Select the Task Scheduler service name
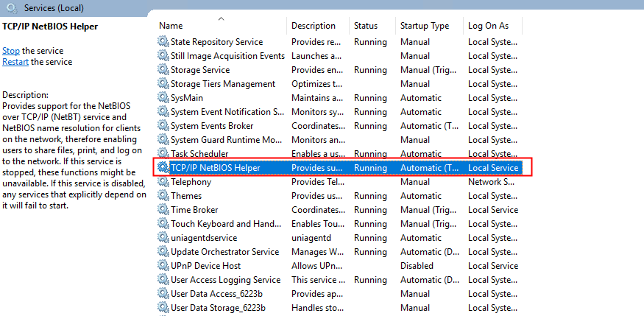The width and height of the screenshot is (644, 316). pyautogui.click(x=199, y=154)
